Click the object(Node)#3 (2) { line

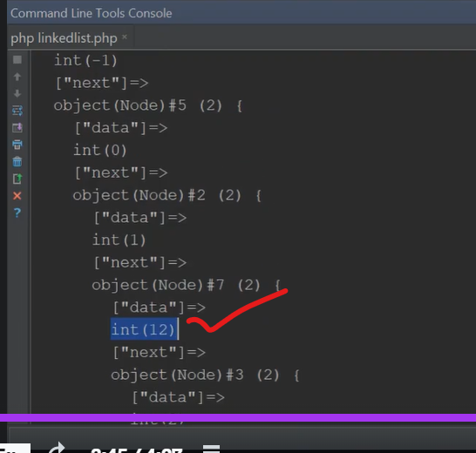coord(205,375)
